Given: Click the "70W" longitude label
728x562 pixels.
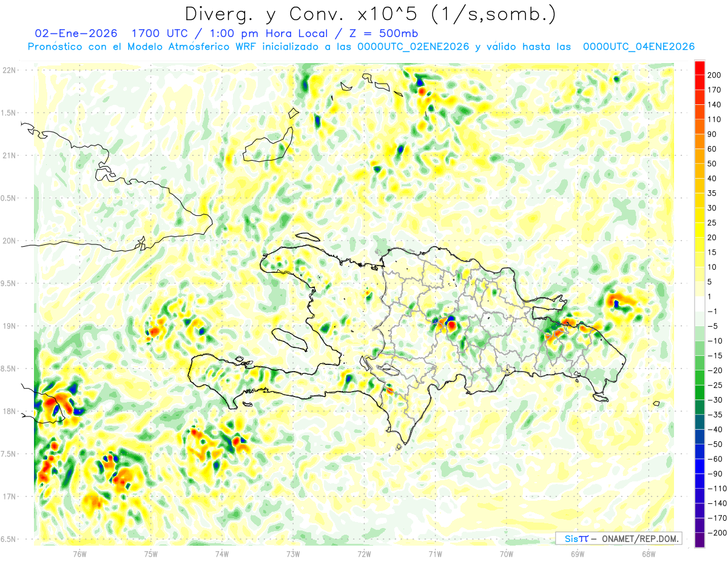Looking at the screenshot, I should [x=507, y=554].
